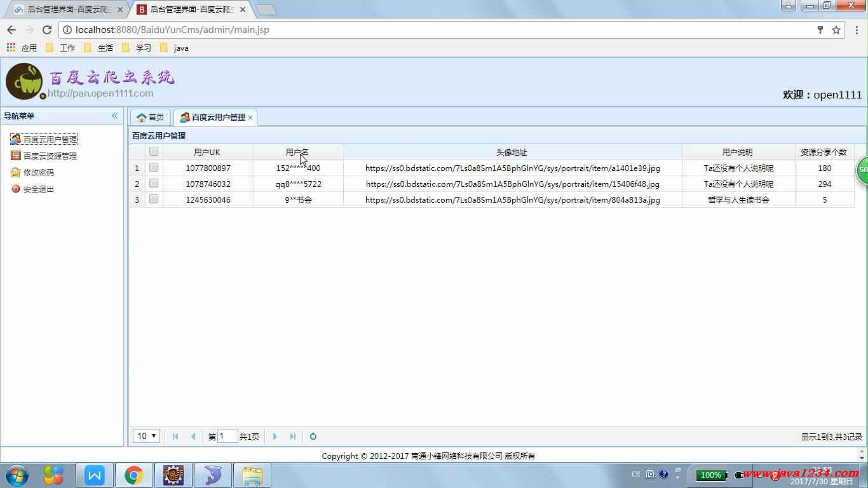Screen dimensions: 868x488
Task: Click the portrait URL ending 15406f48.jpg
Action: click(512, 184)
